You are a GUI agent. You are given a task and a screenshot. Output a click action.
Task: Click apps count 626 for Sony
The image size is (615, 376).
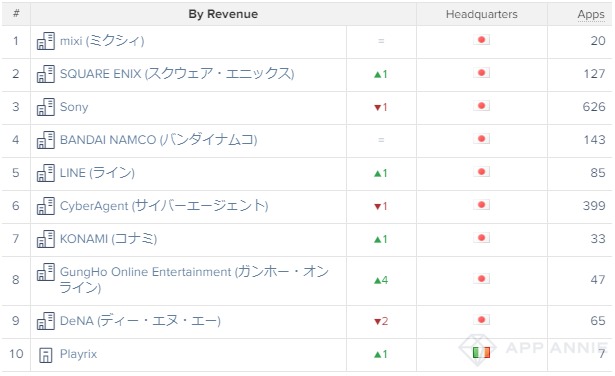tap(594, 107)
